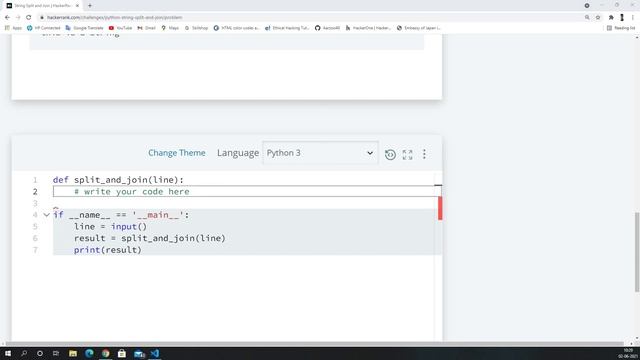Click the 'line = input()' code line

[x=110, y=227]
